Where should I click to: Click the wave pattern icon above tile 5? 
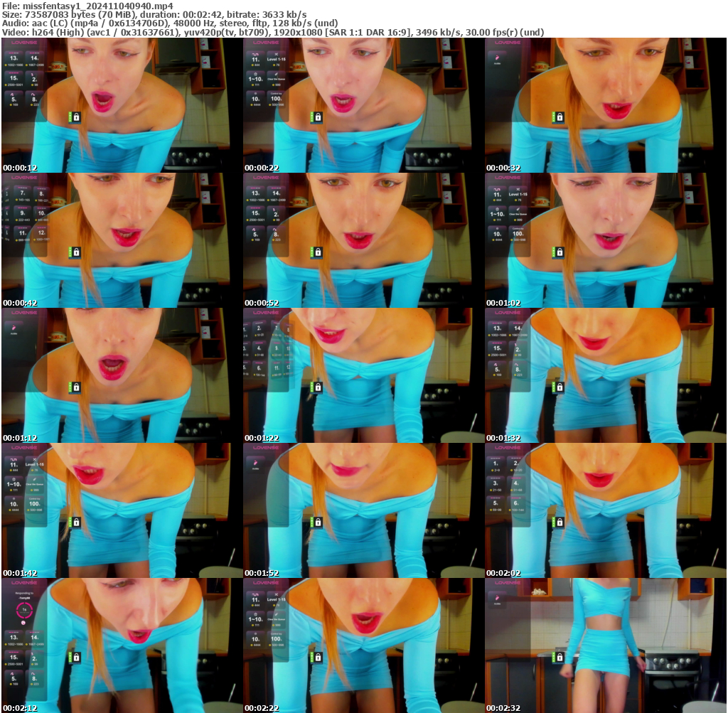click(x=12, y=94)
